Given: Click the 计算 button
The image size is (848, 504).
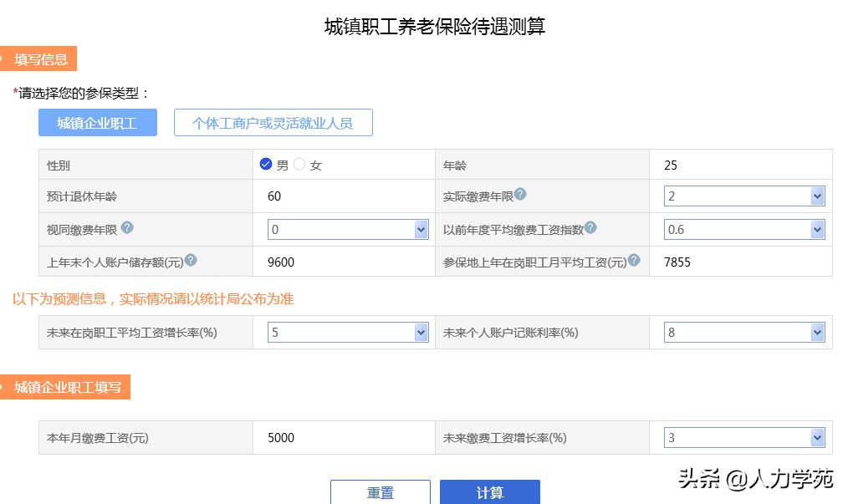Looking at the screenshot, I should click(490, 492).
